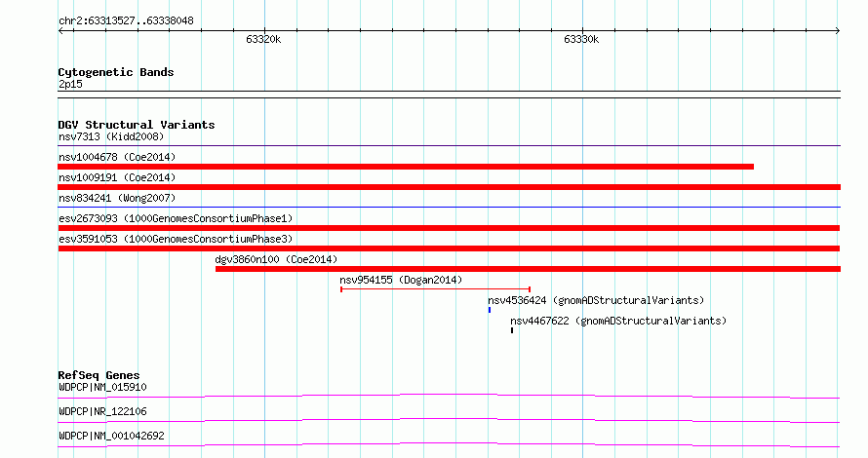Click the nsv4536424 gnomADStructuralVariants label
868x458 pixels.
596,300
